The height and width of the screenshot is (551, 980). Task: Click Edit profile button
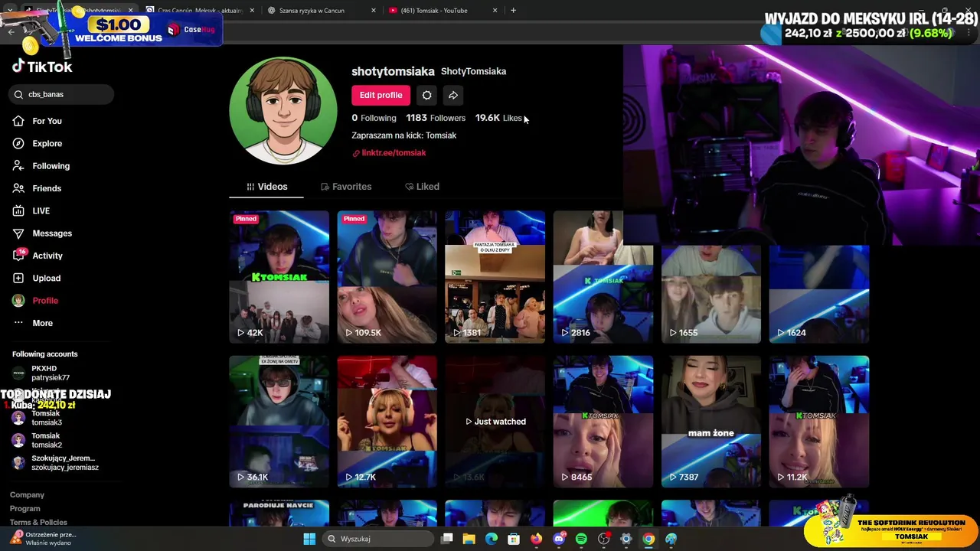[x=381, y=95]
